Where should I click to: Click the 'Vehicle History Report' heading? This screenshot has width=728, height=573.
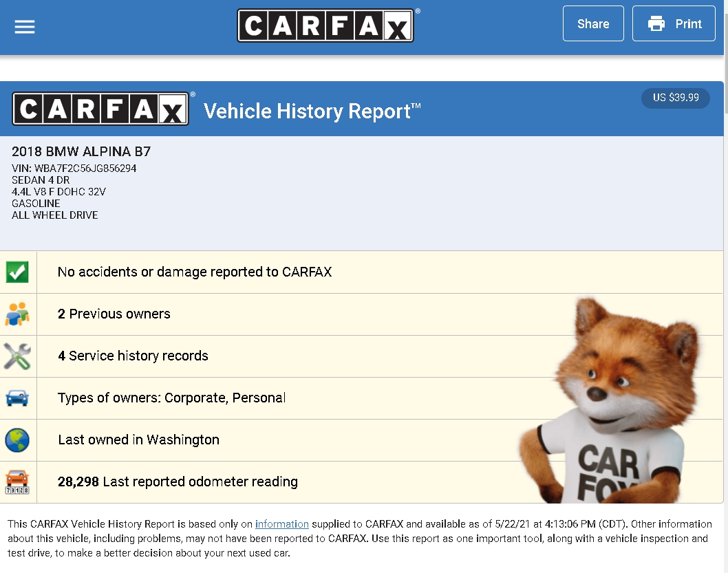pyautogui.click(x=312, y=111)
